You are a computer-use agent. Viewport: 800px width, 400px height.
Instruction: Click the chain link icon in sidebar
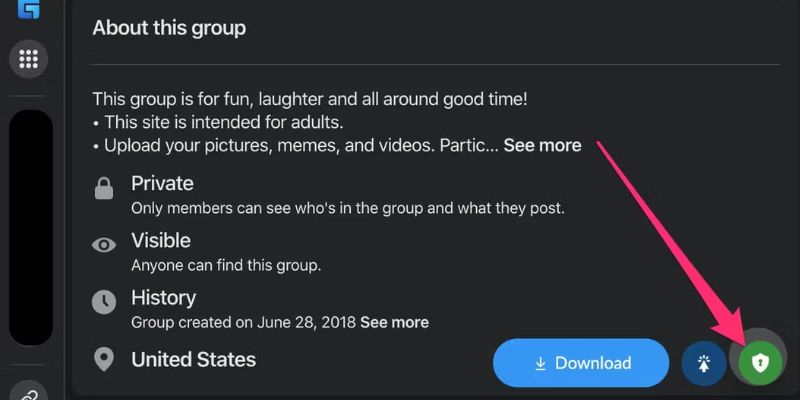tap(29, 392)
